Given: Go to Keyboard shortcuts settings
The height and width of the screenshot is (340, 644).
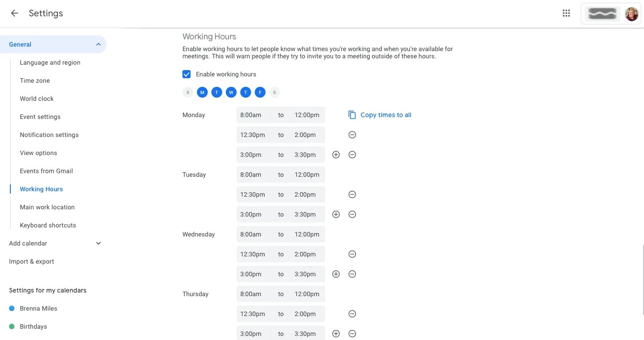Looking at the screenshot, I should (x=48, y=225).
